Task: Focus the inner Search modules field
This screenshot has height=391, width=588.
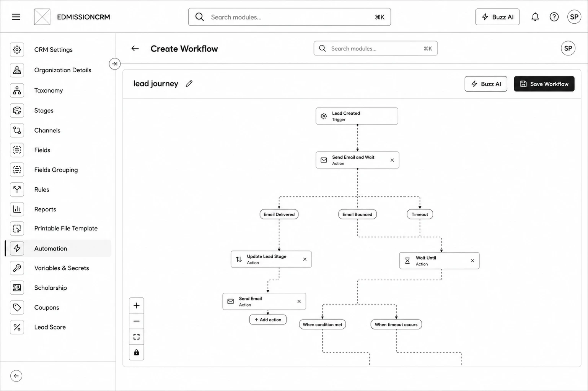Action: [376, 49]
